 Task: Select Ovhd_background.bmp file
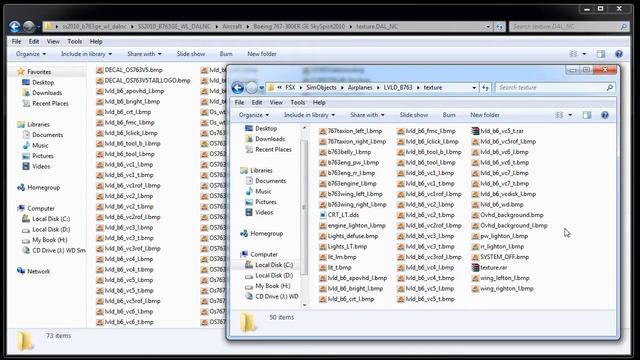(508, 215)
